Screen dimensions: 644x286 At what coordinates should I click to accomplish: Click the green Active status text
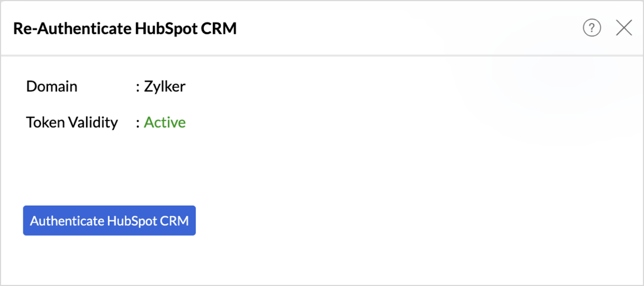[x=165, y=123]
